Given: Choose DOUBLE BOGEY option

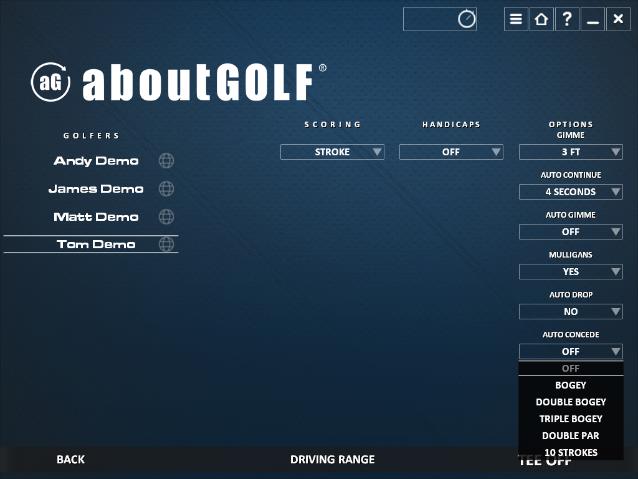Looking at the screenshot, I should click(x=570, y=402).
